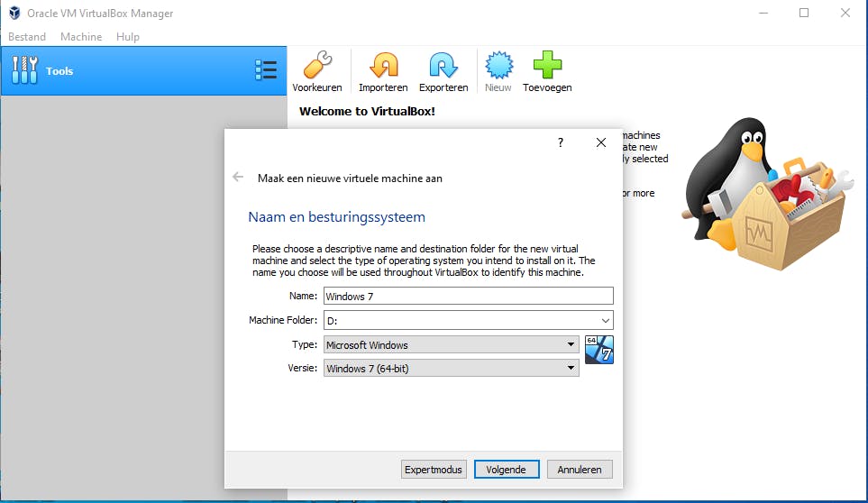Close the new virtual machine wizard
The height and width of the screenshot is (503, 868).
(601, 142)
